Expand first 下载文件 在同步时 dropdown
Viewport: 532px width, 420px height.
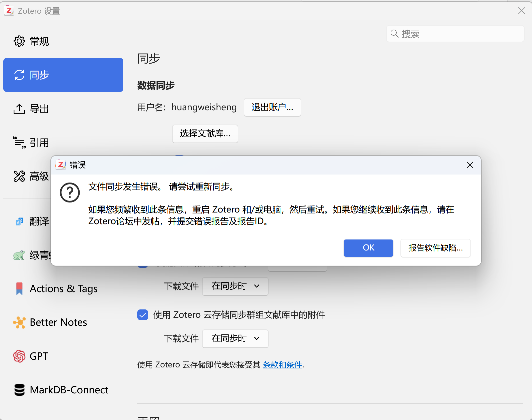(235, 286)
